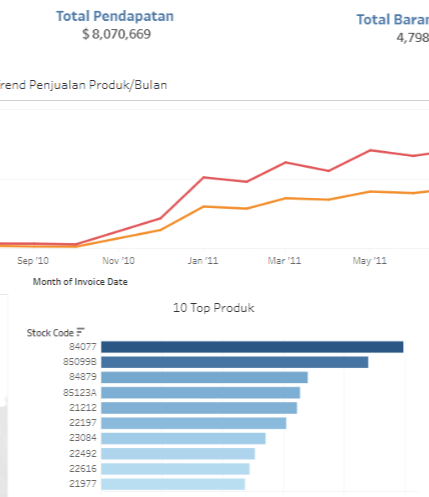Click the 84879 stock code bar
The height and width of the screenshot is (497, 429).
[204, 377]
